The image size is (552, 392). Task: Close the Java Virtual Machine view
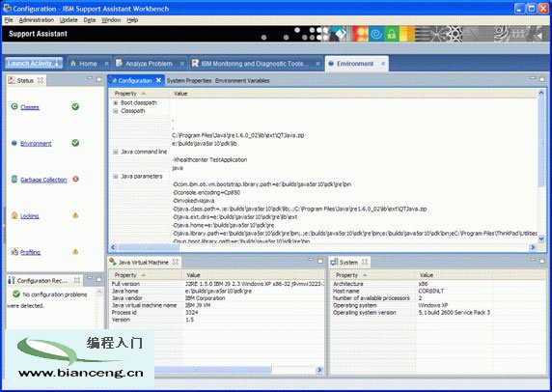pyautogui.click(x=176, y=262)
